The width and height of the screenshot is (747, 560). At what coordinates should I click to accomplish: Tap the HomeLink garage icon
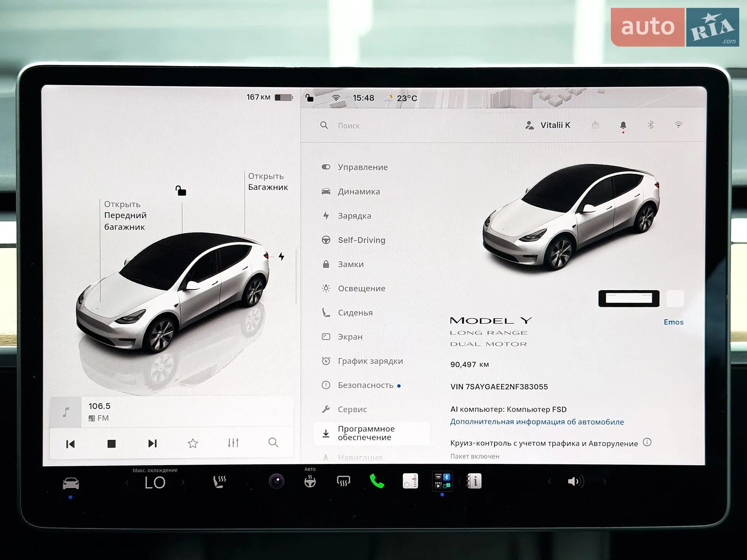coord(595,125)
